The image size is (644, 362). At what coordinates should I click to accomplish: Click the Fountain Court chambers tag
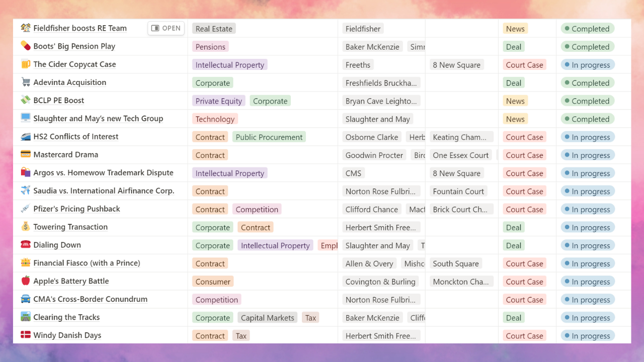pyautogui.click(x=458, y=192)
